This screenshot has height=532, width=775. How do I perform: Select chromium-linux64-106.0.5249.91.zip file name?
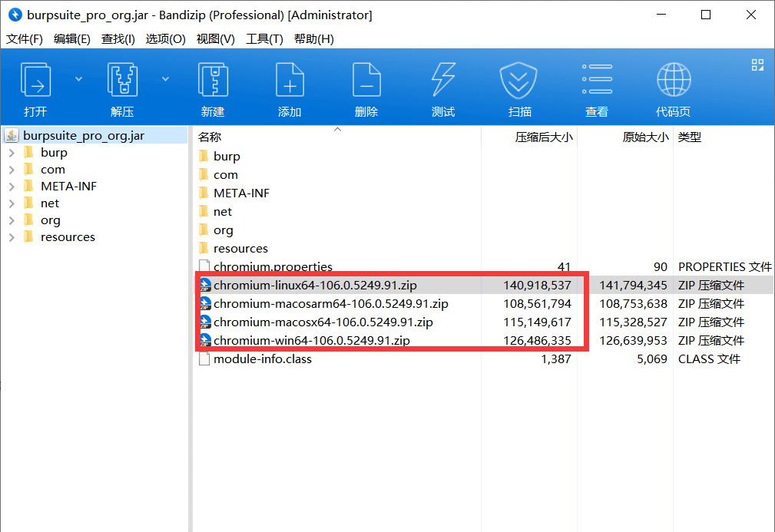pyautogui.click(x=316, y=285)
